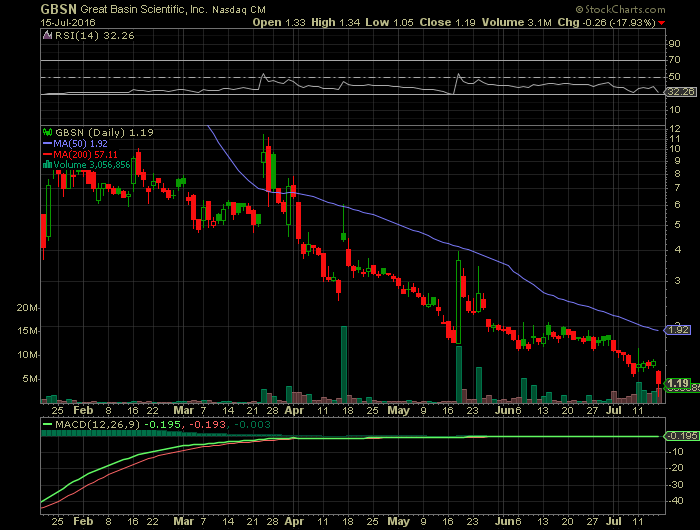Viewport: 700px width, 530px height.
Task: Click the Volume legend bar icon
Action: 47,164
